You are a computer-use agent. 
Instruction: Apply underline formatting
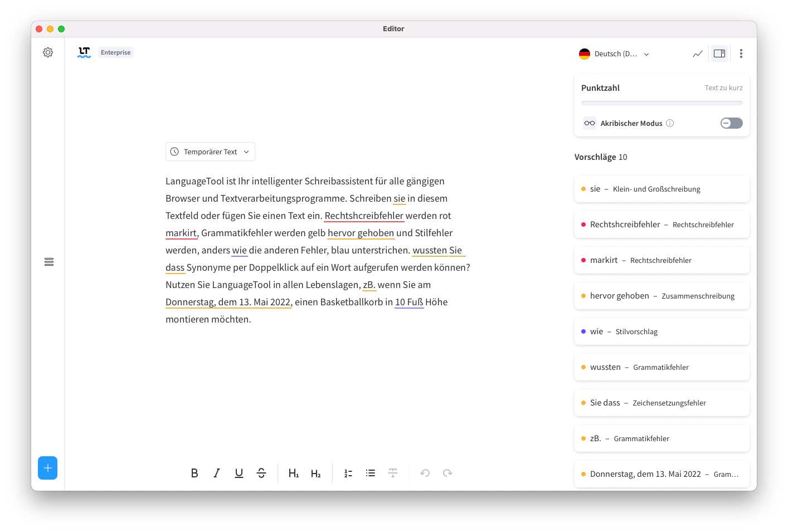click(x=239, y=473)
